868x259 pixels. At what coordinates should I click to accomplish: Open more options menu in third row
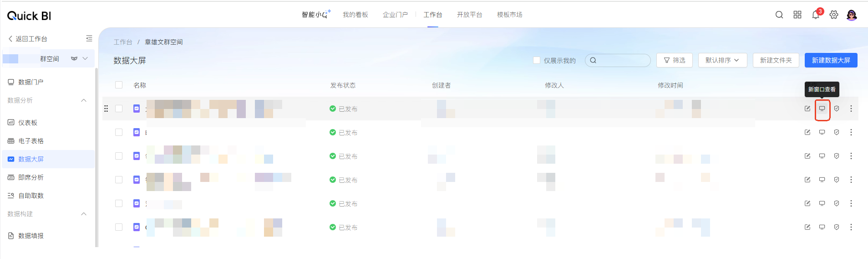click(851, 156)
